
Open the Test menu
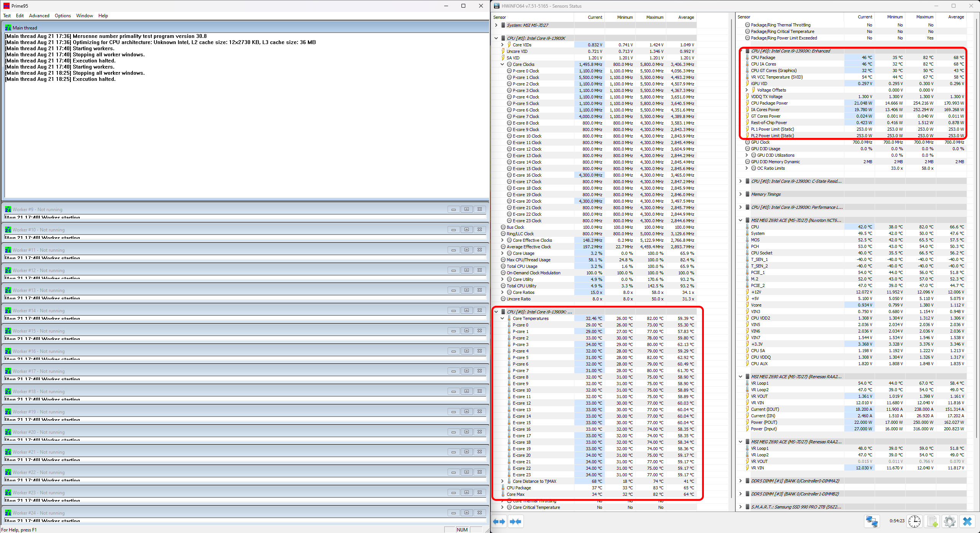pos(7,16)
